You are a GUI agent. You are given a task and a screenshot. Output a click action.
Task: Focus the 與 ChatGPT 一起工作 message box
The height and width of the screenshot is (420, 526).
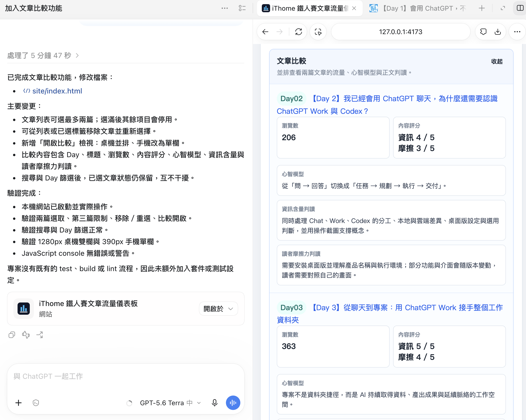tap(126, 377)
